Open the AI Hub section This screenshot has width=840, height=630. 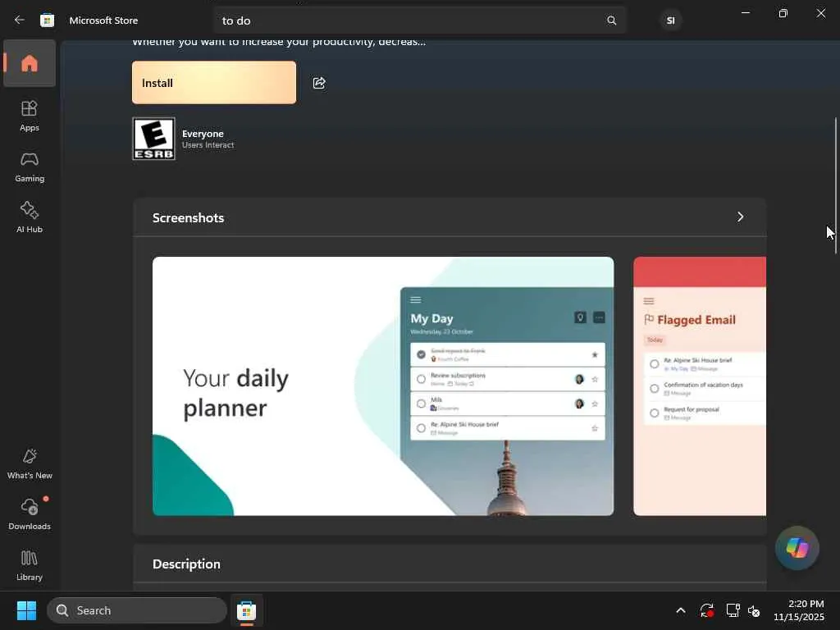pyautogui.click(x=30, y=217)
